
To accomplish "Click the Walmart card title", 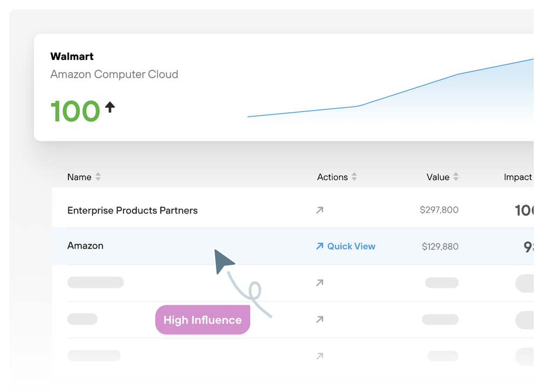I will point(72,57).
